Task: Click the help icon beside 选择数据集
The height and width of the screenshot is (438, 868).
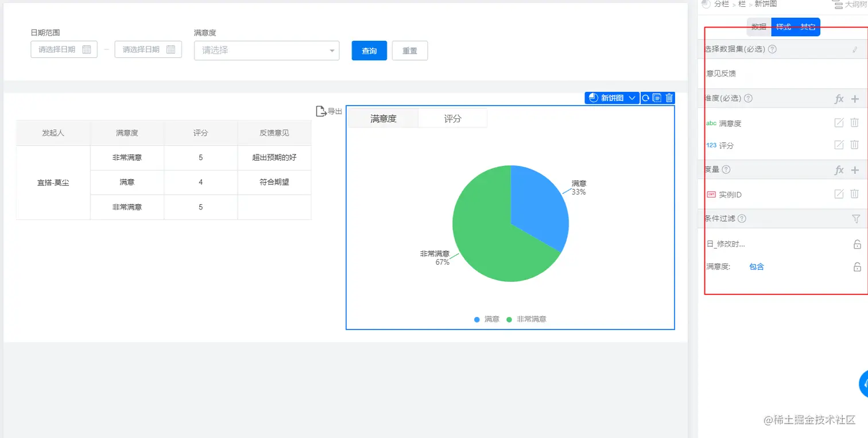Action: [772, 49]
